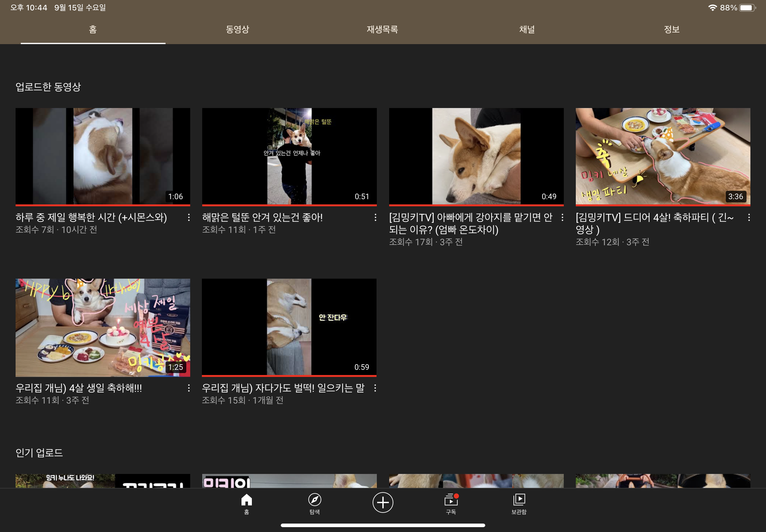Open options menu for 아빠에게 강아지를 맡기면 video
The image size is (766, 532).
pyautogui.click(x=562, y=218)
